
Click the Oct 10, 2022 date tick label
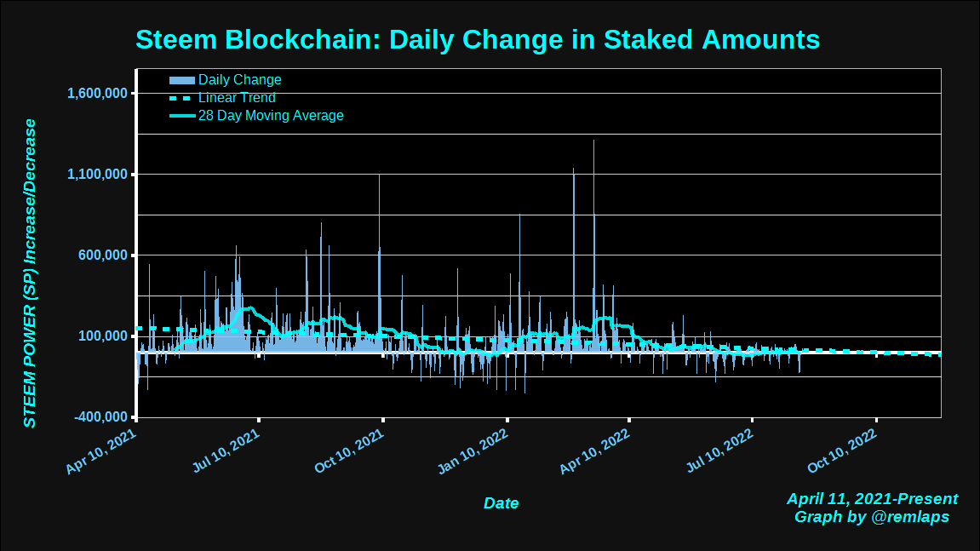[x=842, y=451]
